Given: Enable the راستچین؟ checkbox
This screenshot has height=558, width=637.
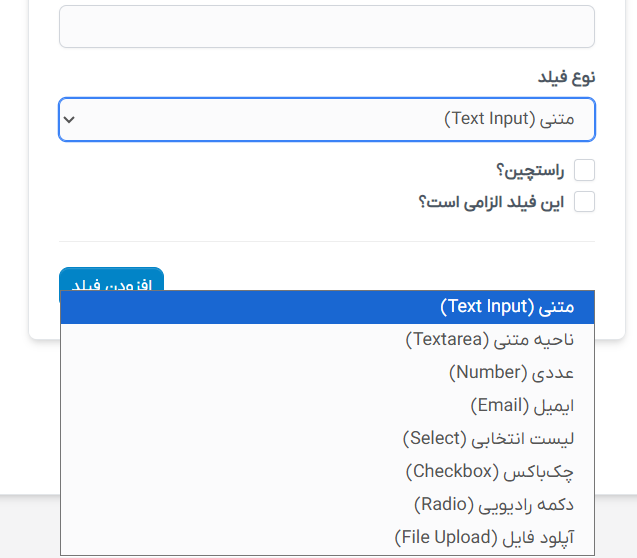Looking at the screenshot, I should coord(584,170).
